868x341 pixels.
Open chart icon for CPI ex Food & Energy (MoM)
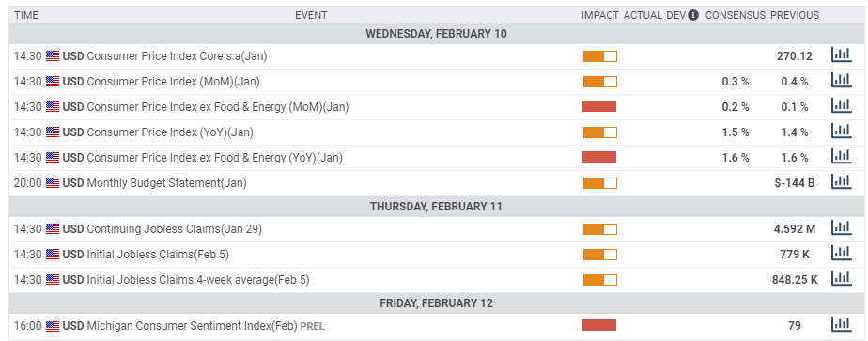pos(841,106)
